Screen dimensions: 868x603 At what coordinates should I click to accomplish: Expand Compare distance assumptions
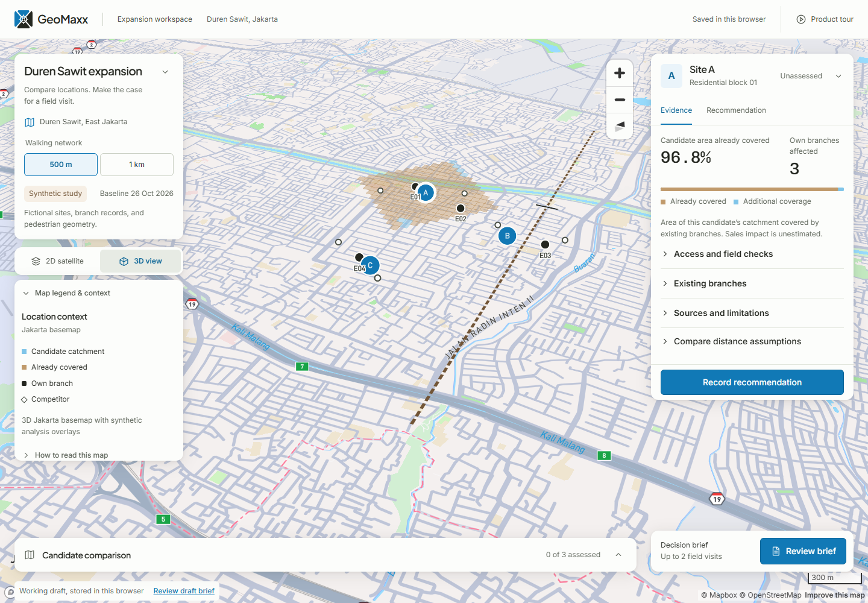752,341
